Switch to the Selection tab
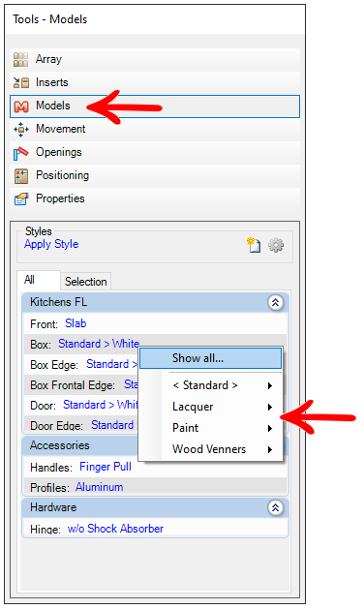 [x=86, y=282]
